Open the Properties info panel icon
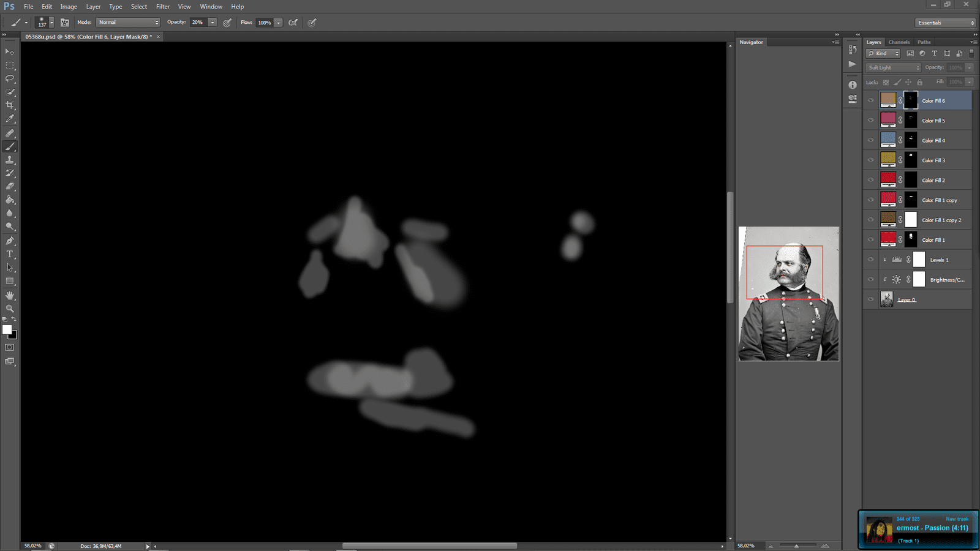 (853, 85)
